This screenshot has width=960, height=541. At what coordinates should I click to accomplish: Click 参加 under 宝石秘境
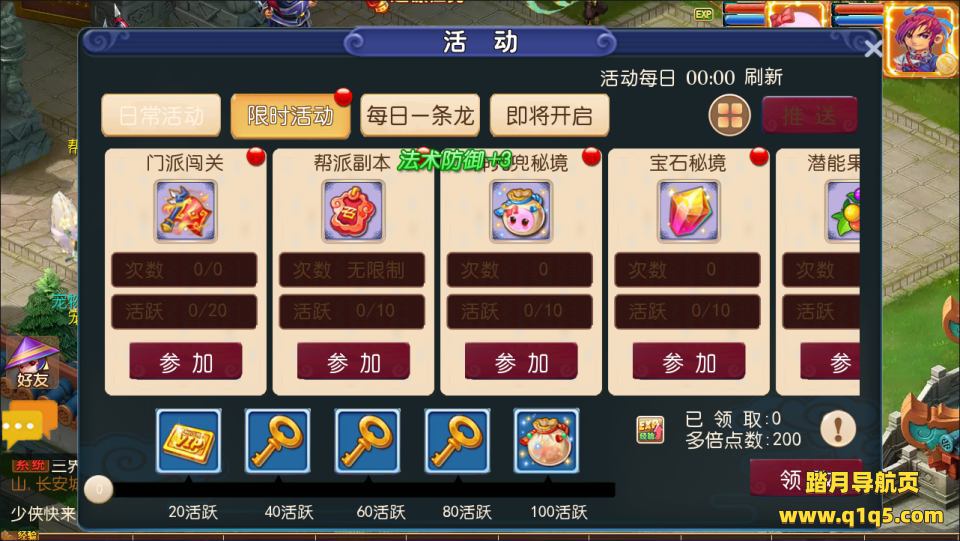click(x=689, y=362)
